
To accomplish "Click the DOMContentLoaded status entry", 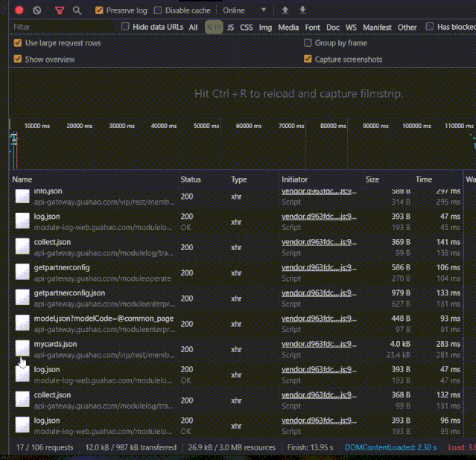I will point(390,447).
